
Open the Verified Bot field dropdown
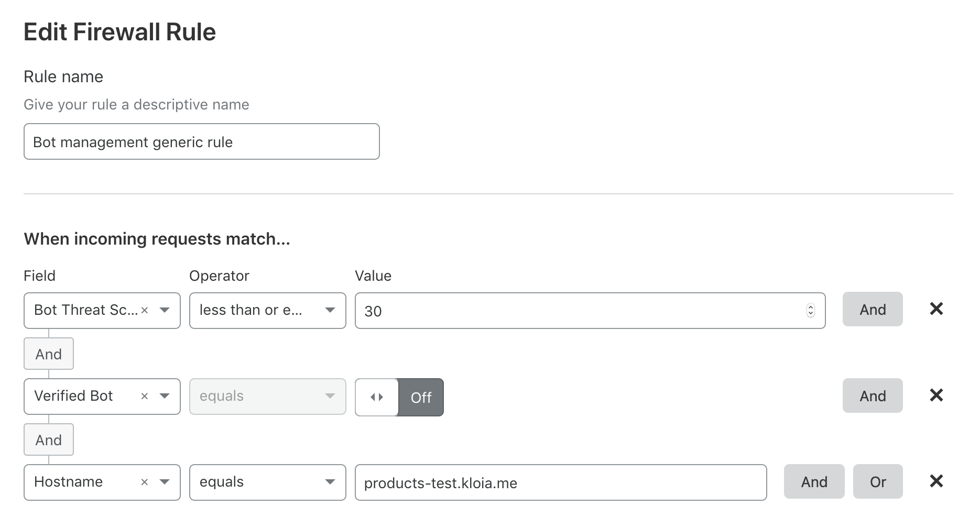[165, 396]
